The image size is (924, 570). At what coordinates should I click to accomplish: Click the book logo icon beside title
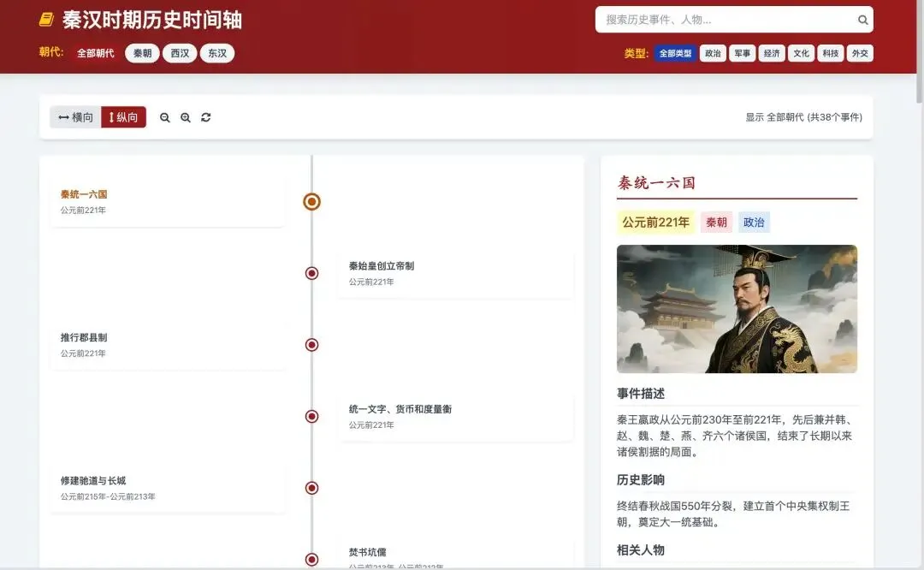pyautogui.click(x=46, y=20)
